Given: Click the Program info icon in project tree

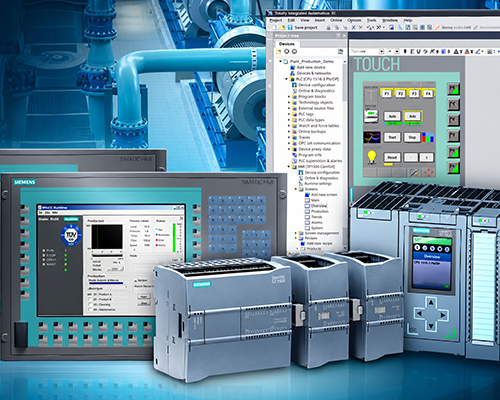Looking at the screenshot, I should [294, 155].
